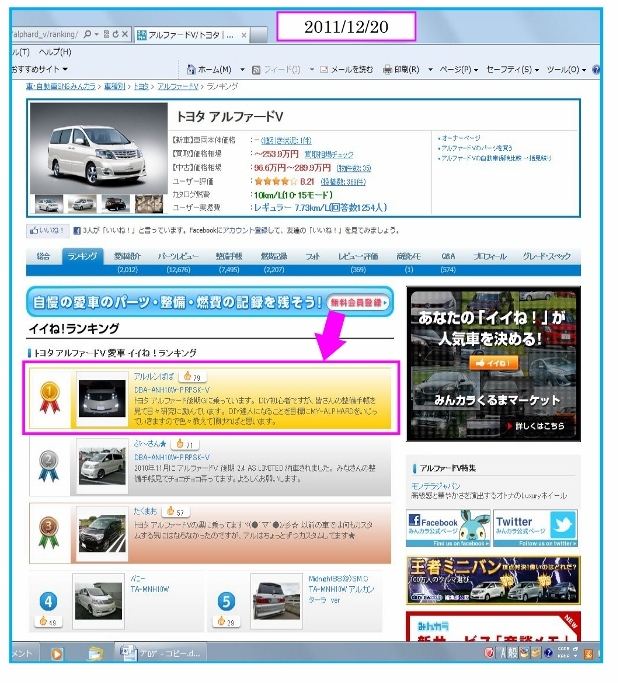Switch to the パーツレビュー tab
This screenshot has width=618, height=684.
178,256
